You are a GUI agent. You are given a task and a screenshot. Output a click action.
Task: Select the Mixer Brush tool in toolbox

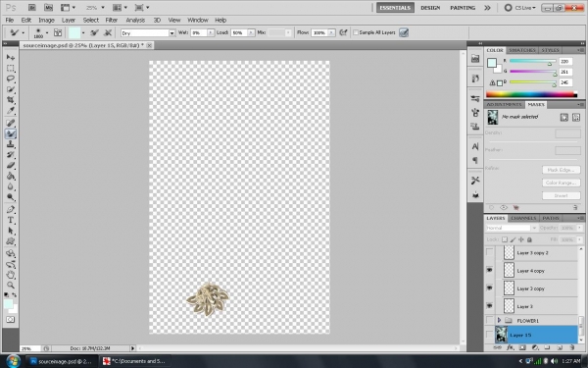(x=11, y=133)
